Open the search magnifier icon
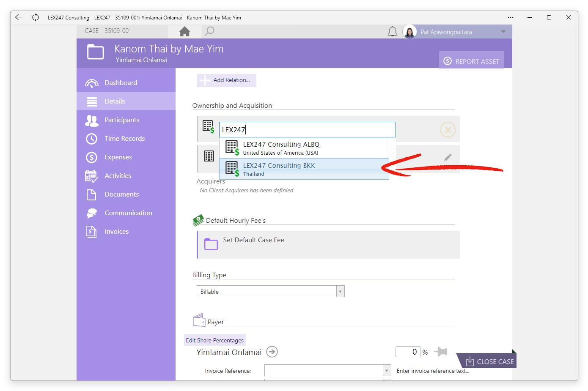The image size is (588, 391). click(x=209, y=31)
